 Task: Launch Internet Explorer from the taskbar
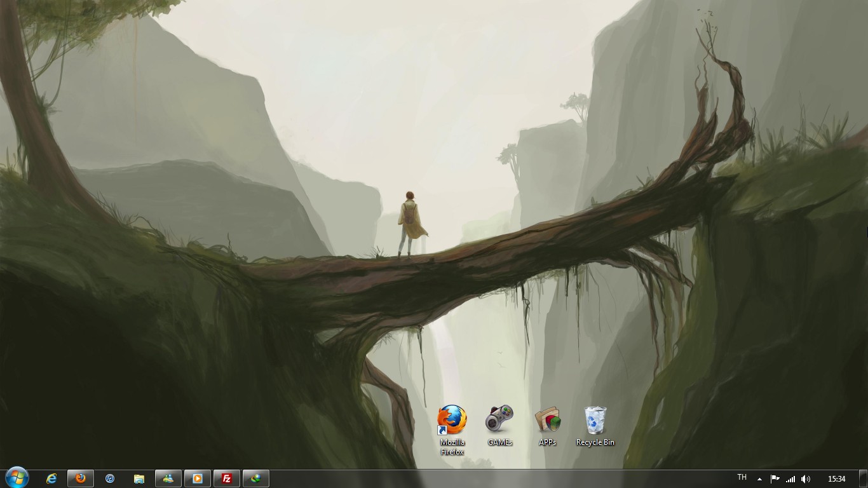(51, 478)
